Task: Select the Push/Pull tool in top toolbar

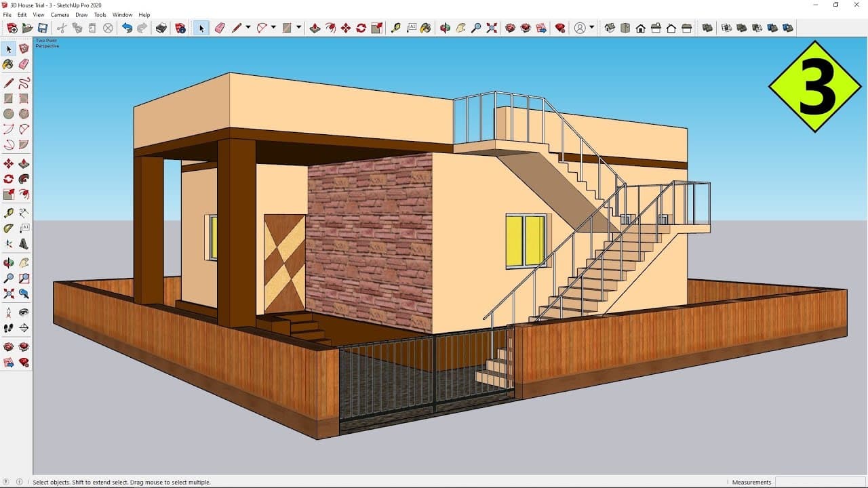Action: click(315, 28)
